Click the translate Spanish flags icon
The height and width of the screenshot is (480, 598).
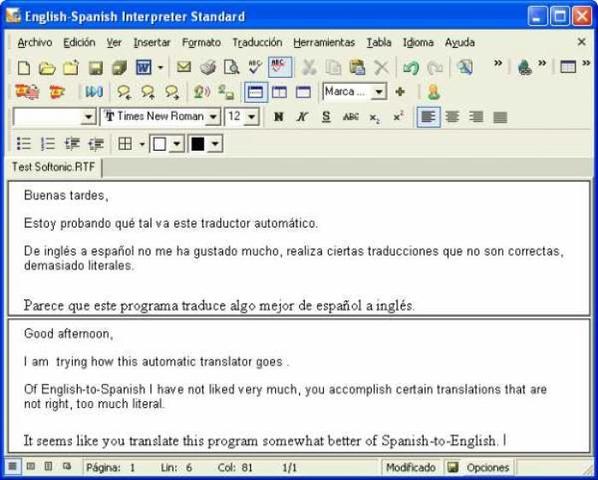27,92
